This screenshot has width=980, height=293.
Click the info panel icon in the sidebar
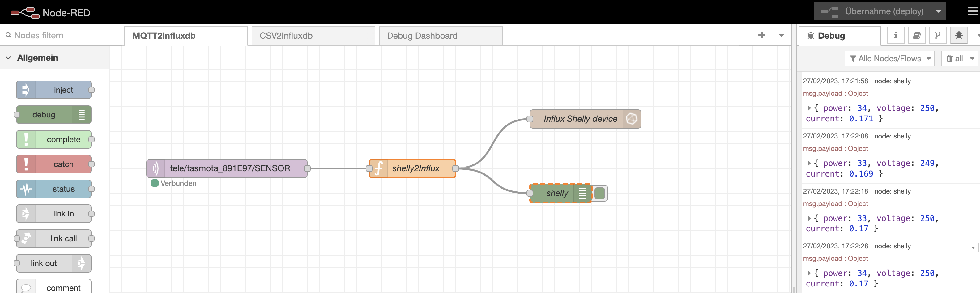point(896,35)
